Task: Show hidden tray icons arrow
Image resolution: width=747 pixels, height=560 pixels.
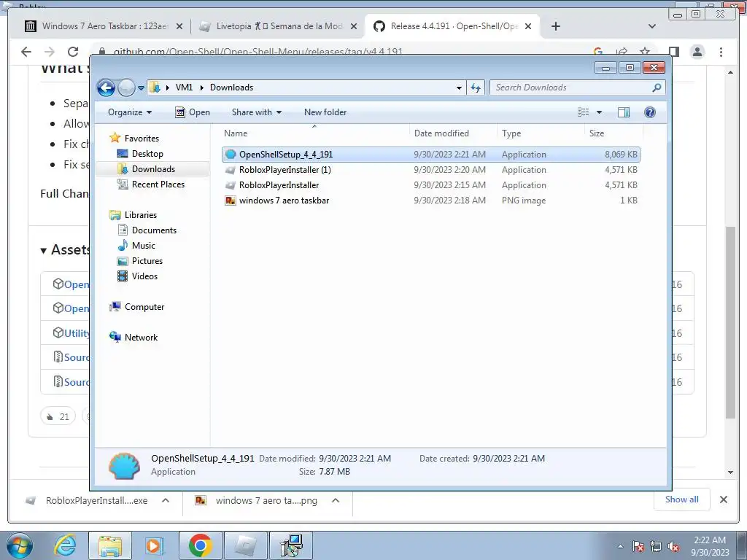Action: tap(620, 546)
